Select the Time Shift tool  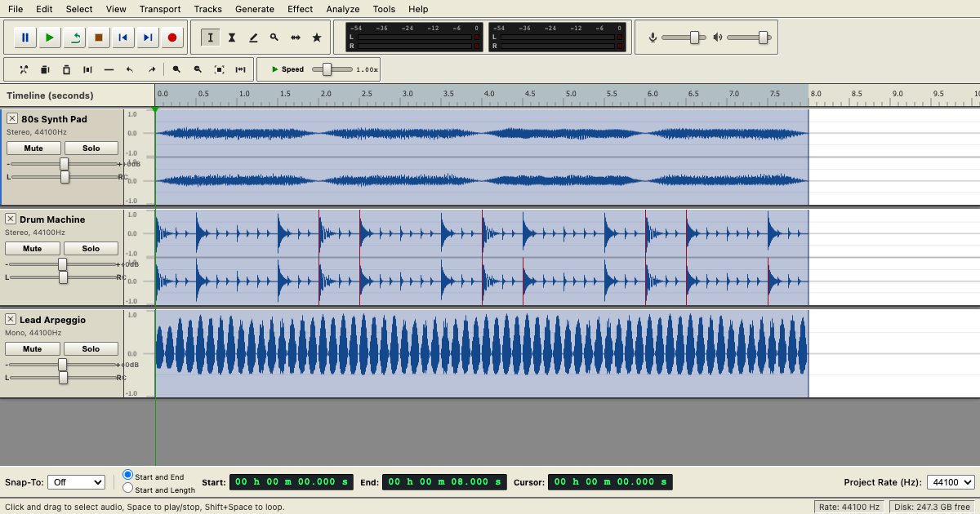(296, 38)
